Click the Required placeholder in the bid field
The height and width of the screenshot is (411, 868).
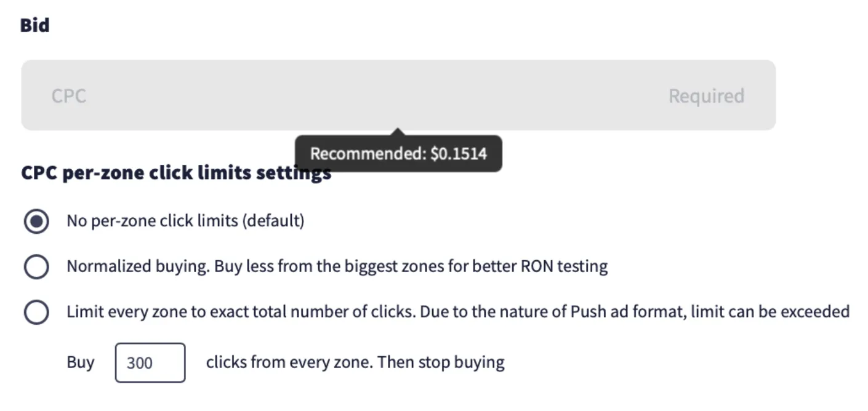click(x=706, y=96)
